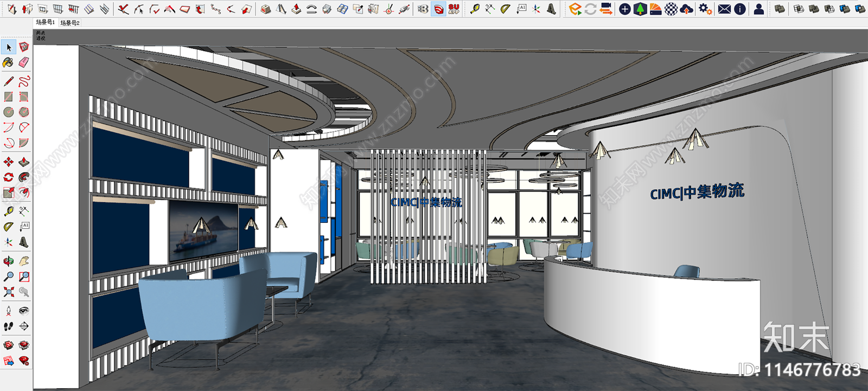Pick the Dimensions tool in left toolbar
Image resolution: width=868 pixels, height=391 pixels.
(x=24, y=211)
